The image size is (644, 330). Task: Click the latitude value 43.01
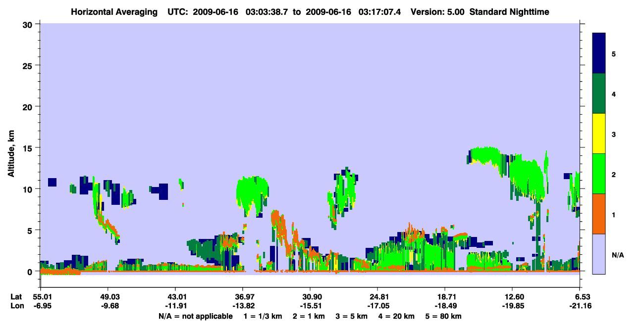[x=175, y=296]
